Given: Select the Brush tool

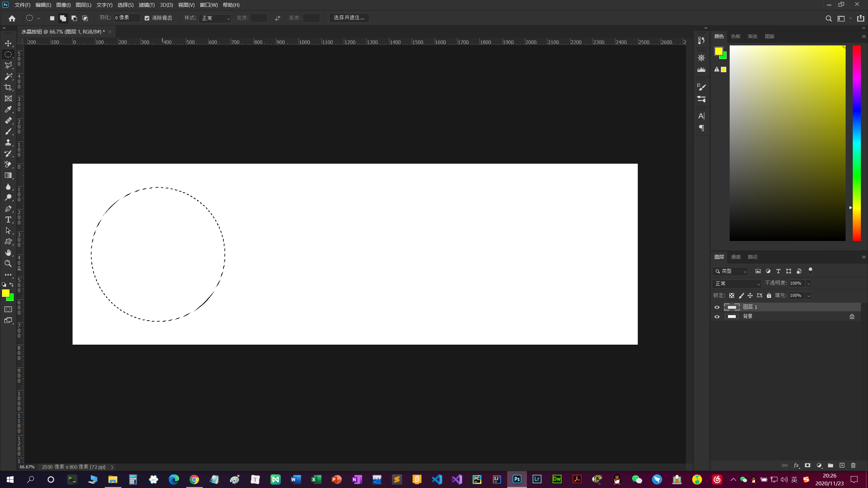Looking at the screenshot, I should (x=8, y=131).
